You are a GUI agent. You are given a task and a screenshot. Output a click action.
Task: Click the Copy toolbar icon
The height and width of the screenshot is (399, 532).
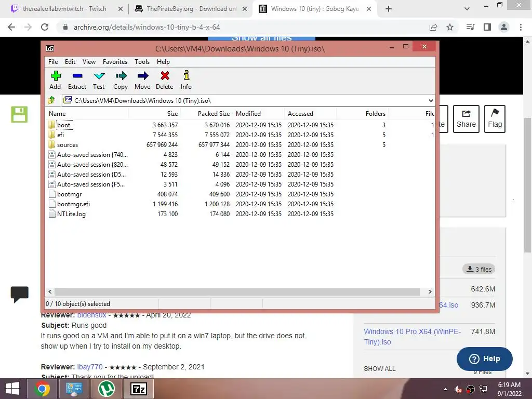coord(121,80)
